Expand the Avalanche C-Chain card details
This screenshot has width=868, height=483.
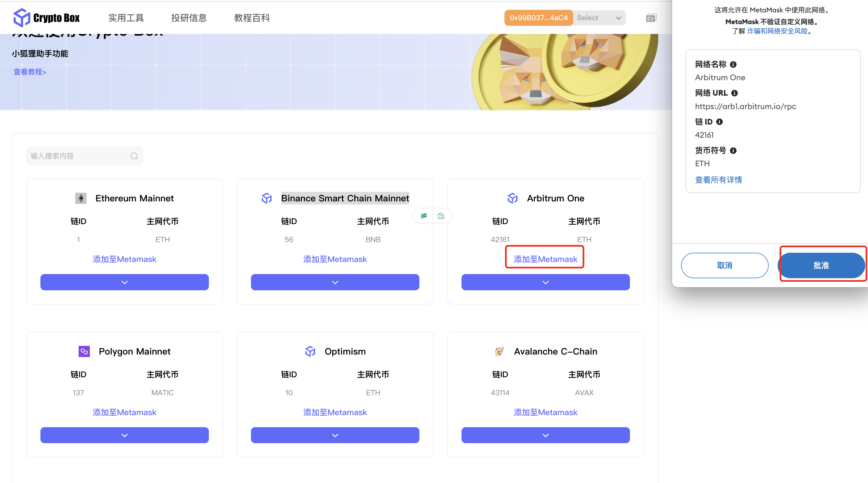coord(545,435)
